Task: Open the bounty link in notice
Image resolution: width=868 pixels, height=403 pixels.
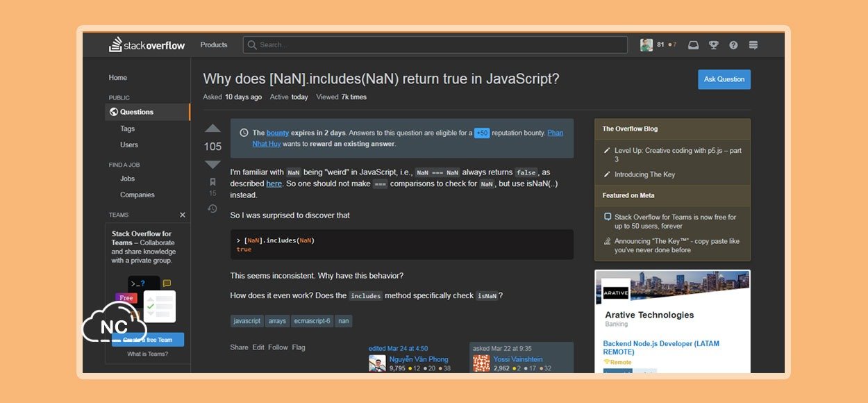Action: point(278,133)
